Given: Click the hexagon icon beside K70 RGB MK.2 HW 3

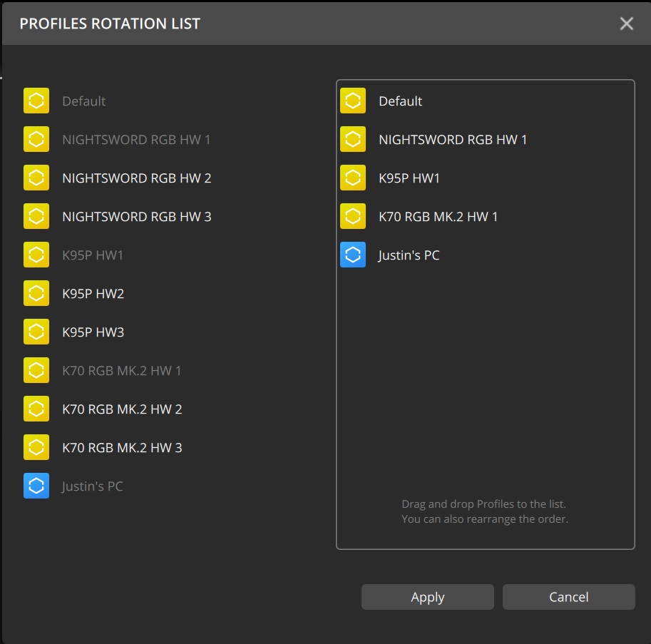Looking at the screenshot, I should click(36, 447).
